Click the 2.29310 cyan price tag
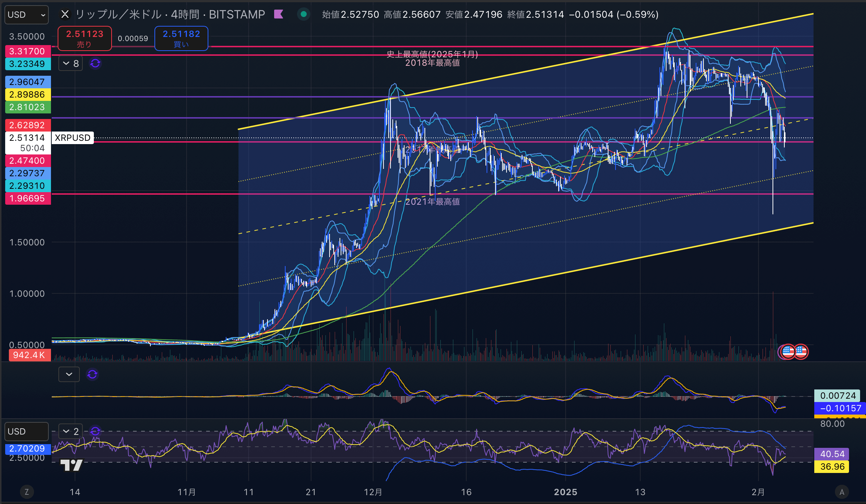The width and height of the screenshot is (866, 504). (x=28, y=186)
